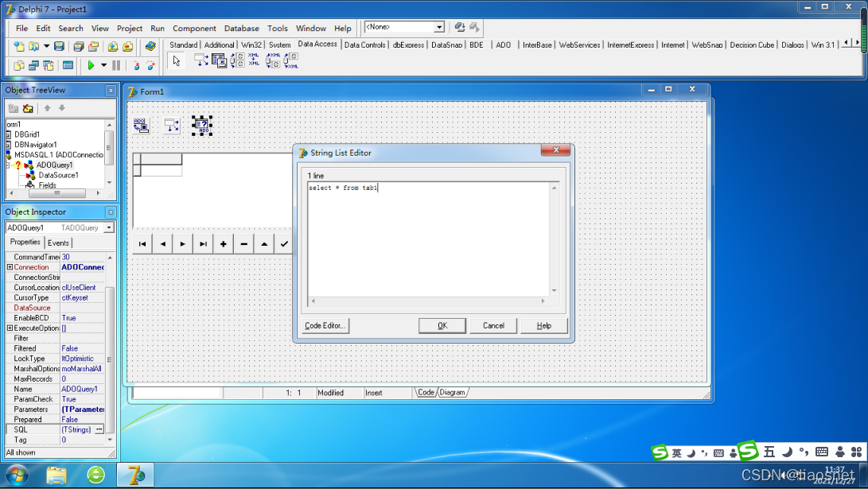Select the ADOQuery component icon on Form1
The width and height of the screenshot is (868, 489).
tap(202, 126)
